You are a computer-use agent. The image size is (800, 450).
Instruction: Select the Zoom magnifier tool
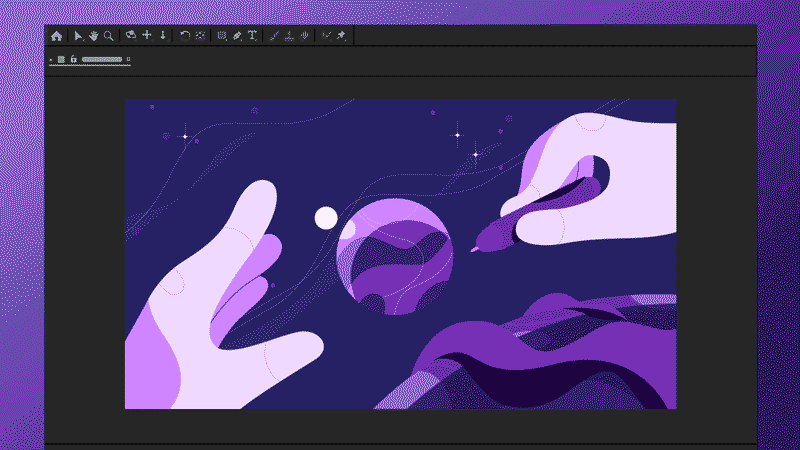coord(108,35)
